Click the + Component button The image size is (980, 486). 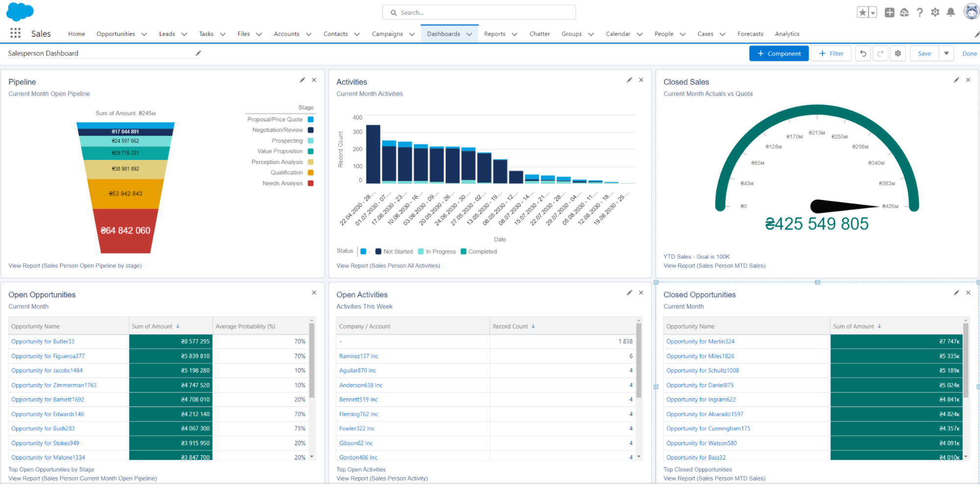coord(779,53)
